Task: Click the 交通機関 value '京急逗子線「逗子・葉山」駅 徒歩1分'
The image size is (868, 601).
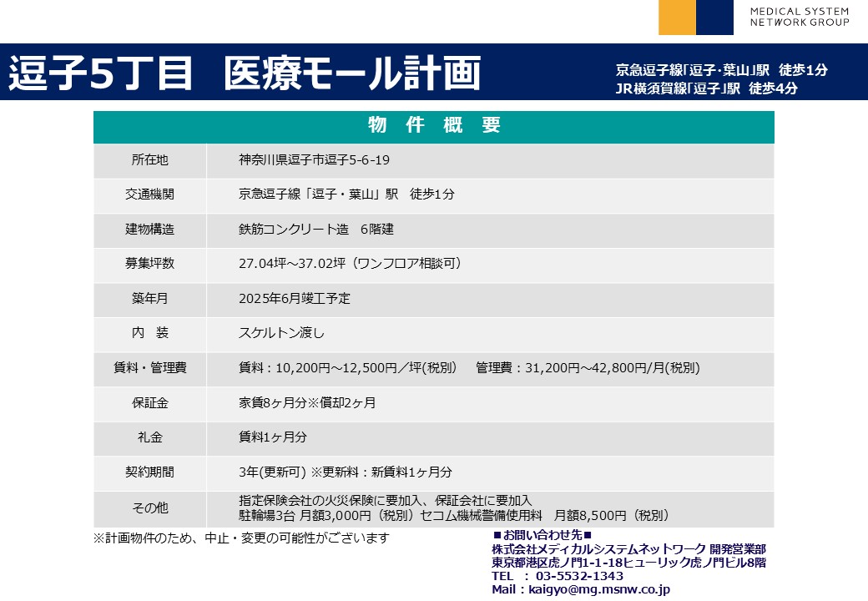Action: 346,194
